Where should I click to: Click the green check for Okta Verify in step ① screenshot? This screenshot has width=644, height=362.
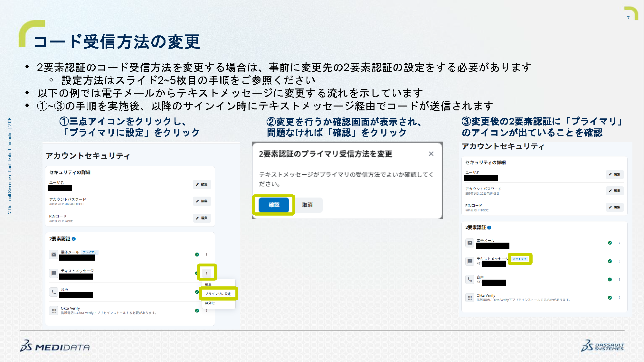coord(197,311)
